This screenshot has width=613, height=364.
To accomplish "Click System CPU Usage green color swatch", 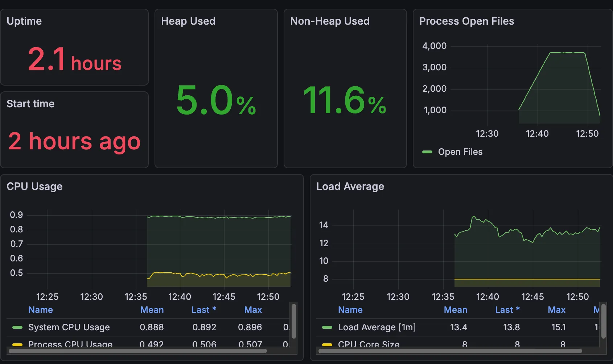I will pos(17,327).
